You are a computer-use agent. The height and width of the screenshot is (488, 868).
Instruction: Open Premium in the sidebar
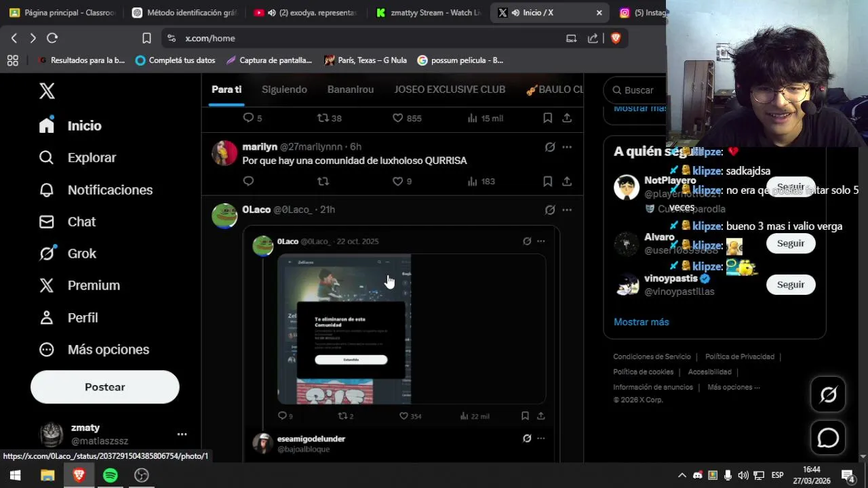coord(79,285)
